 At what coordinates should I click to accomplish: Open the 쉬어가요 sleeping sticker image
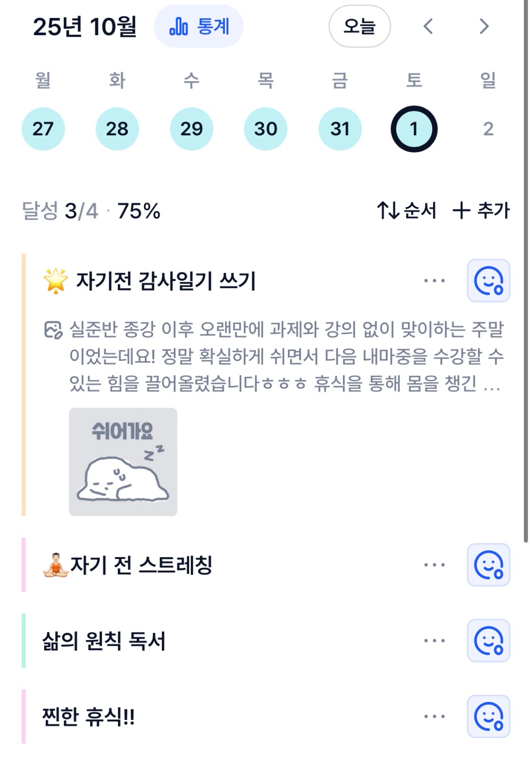pyautogui.click(x=123, y=462)
